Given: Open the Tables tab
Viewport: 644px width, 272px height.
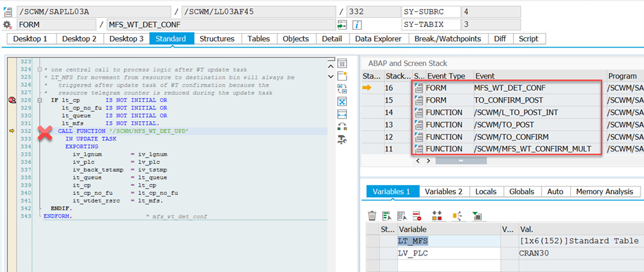Looking at the screenshot, I should point(259,39).
